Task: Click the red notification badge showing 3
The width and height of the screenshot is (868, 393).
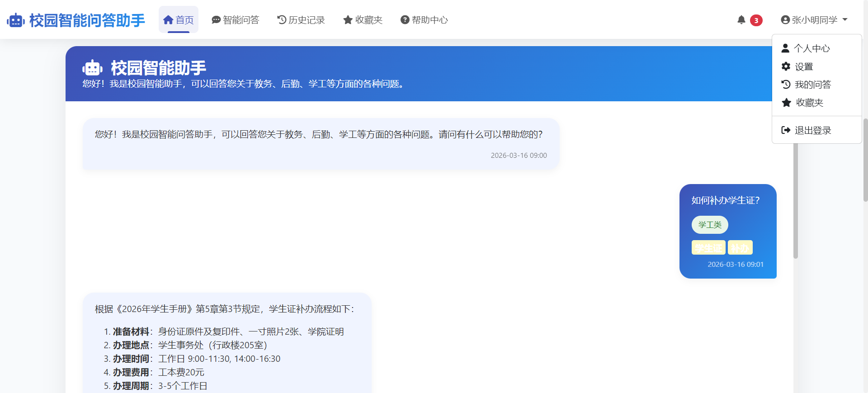Action: tap(756, 20)
